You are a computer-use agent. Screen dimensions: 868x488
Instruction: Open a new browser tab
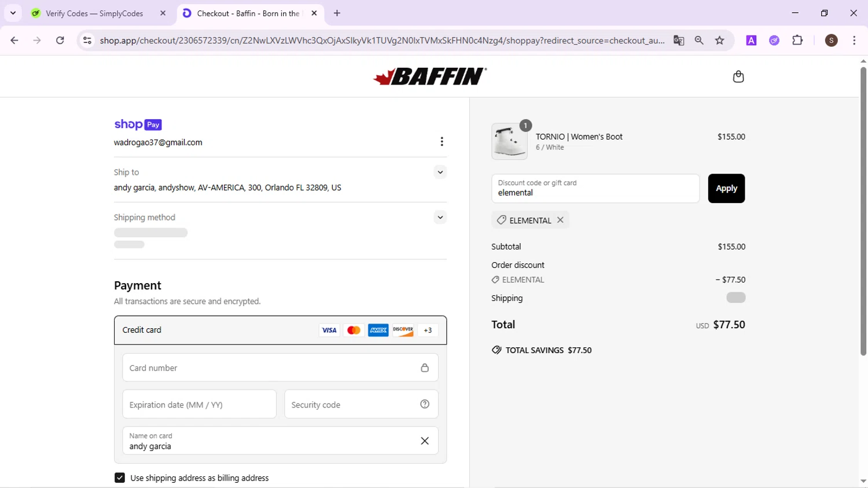[x=337, y=13]
